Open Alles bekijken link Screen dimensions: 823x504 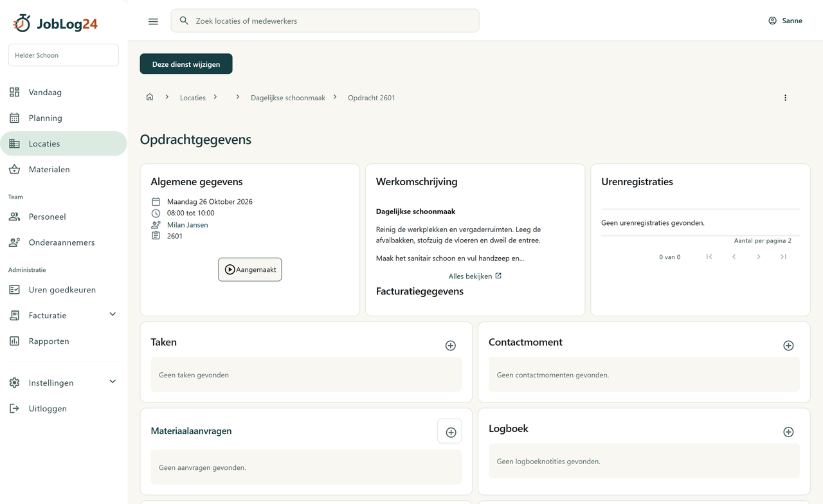(x=475, y=276)
